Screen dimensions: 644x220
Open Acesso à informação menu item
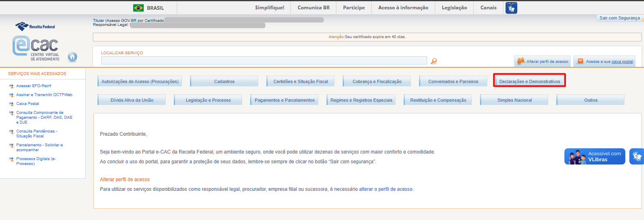coord(403,8)
